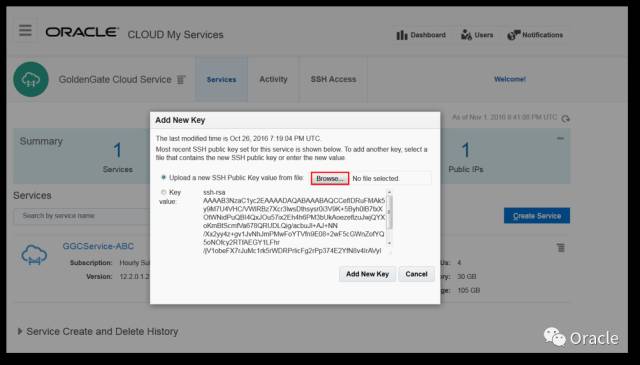The height and width of the screenshot is (365, 640).
Task: Open the GGCService-ABC service link
Action: pyautogui.click(x=98, y=246)
